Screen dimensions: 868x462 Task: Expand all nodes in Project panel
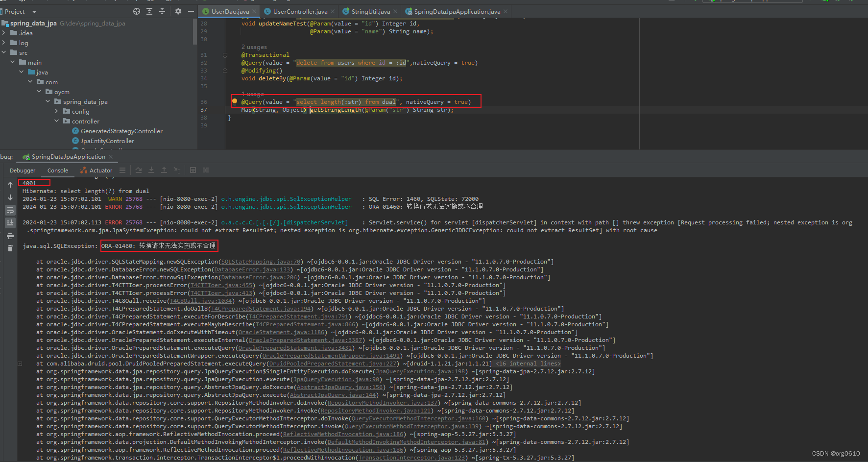point(149,11)
